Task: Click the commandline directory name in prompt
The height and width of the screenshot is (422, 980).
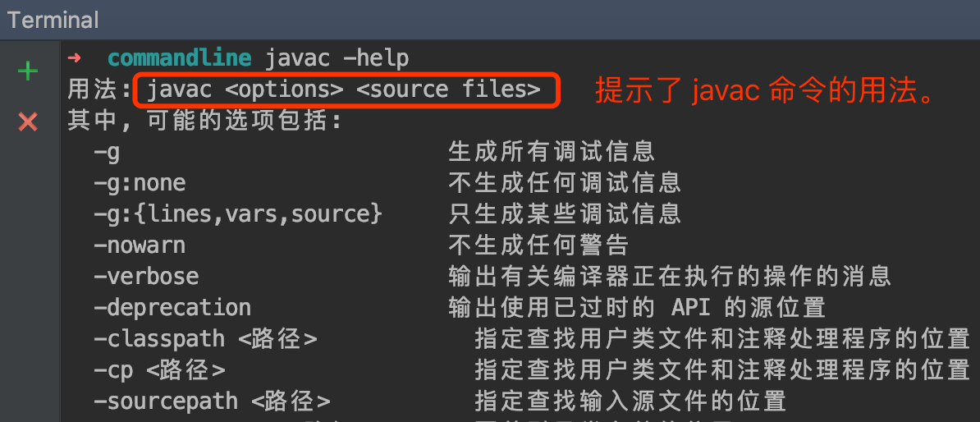Action: click(179, 58)
